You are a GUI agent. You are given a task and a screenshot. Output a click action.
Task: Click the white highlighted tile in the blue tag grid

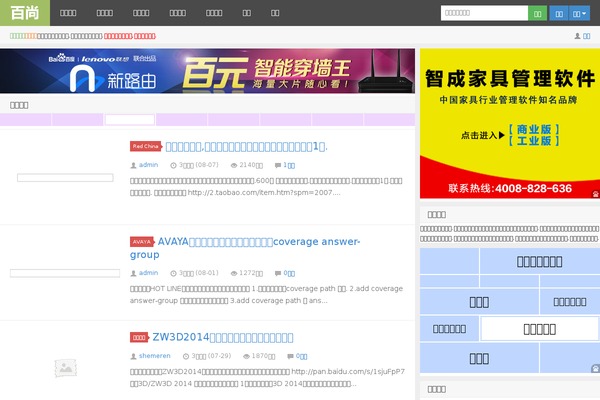[540, 329]
